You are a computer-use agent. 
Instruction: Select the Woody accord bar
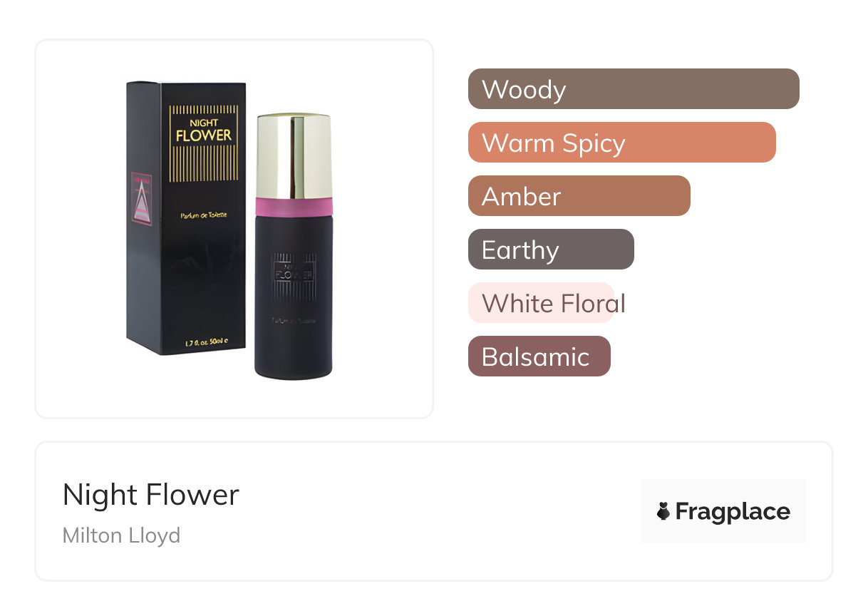(633, 89)
